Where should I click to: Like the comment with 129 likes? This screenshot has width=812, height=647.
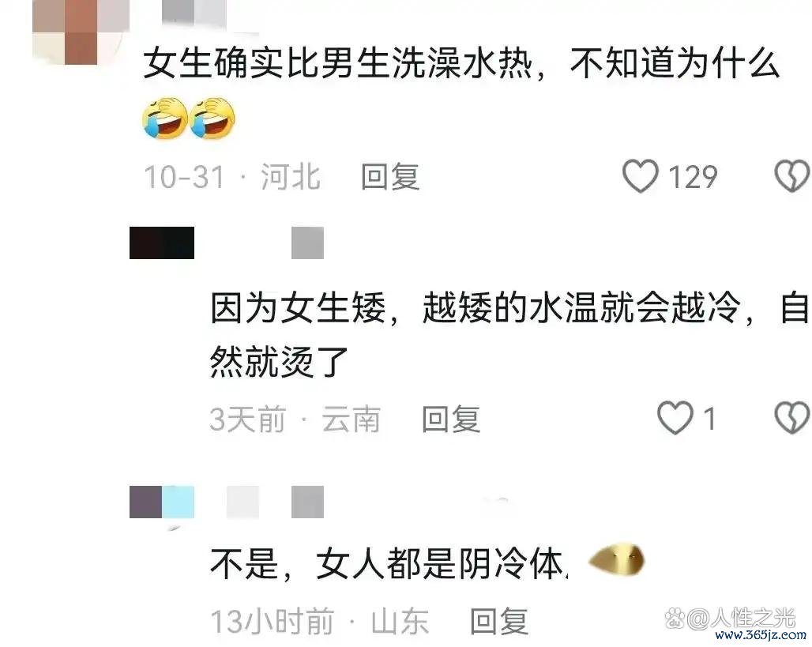[x=640, y=176]
